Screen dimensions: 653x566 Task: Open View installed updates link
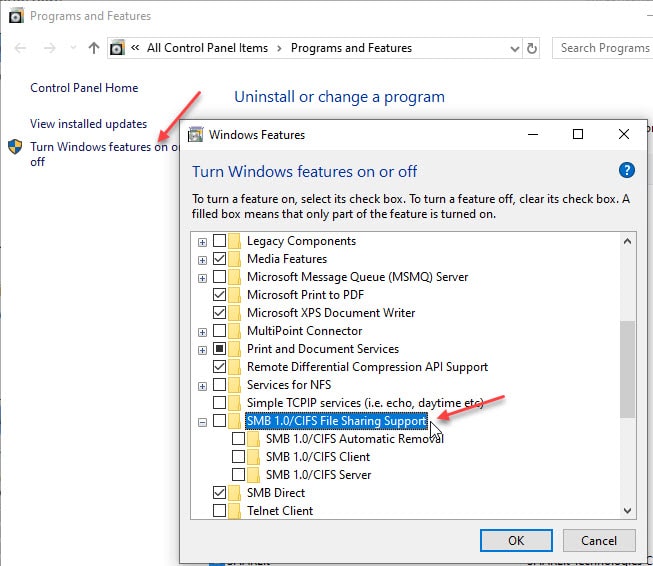88,124
